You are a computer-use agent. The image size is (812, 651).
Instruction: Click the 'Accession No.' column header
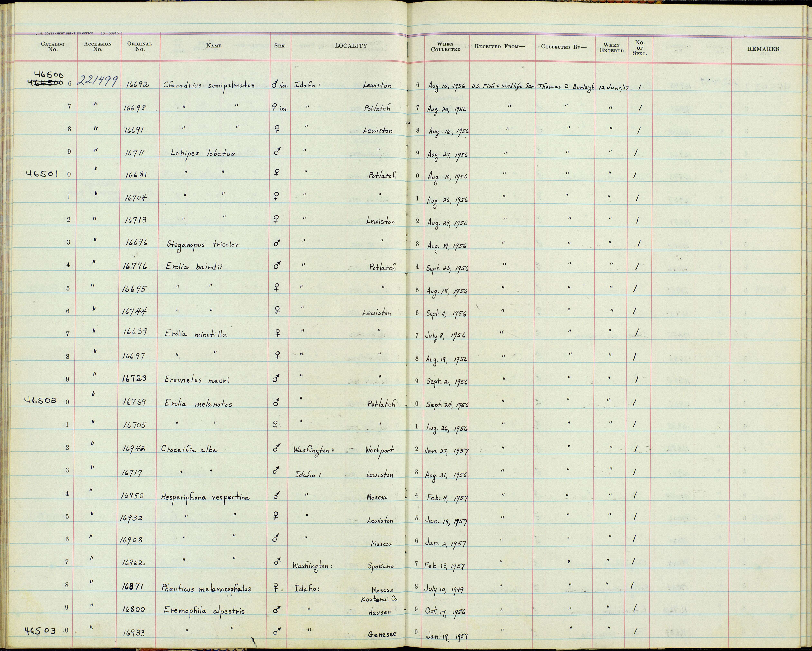point(98,46)
